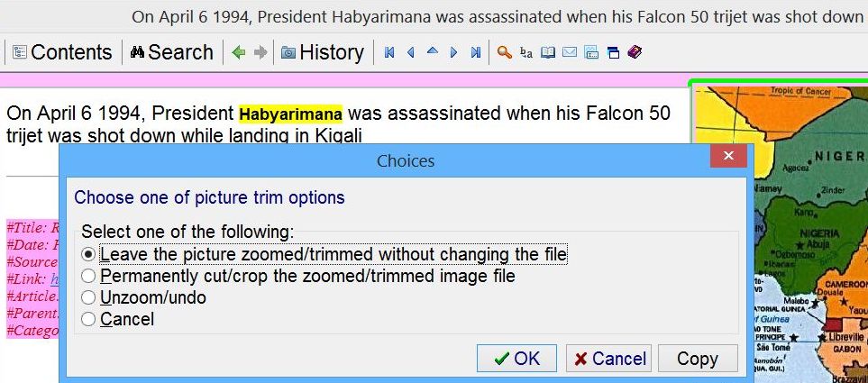Viewport: 868px width, 383px height.
Task: Choose the Unzoom/undo radio option
Action: (88, 297)
